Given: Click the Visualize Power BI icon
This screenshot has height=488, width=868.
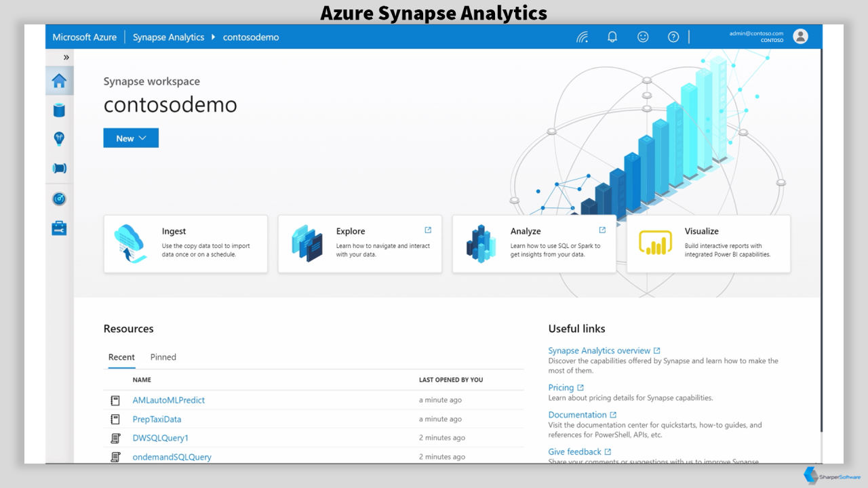Looking at the screenshot, I should click(x=655, y=243).
